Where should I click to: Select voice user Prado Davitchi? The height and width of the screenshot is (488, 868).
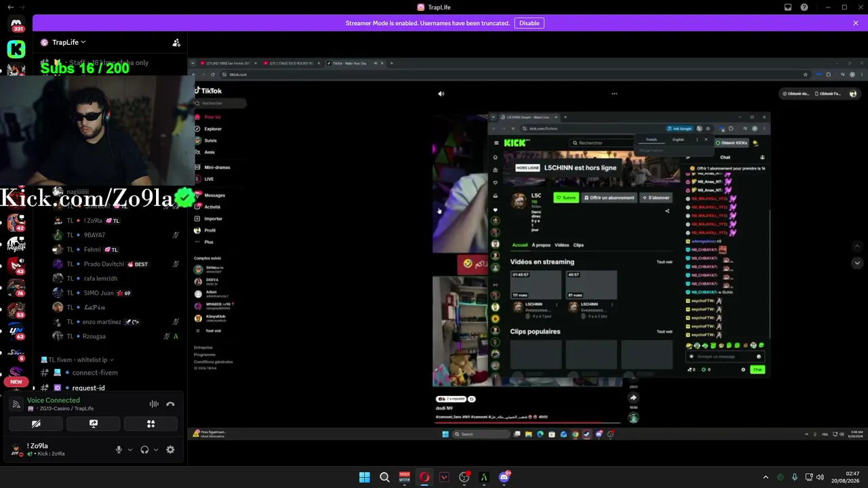(x=115, y=264)
